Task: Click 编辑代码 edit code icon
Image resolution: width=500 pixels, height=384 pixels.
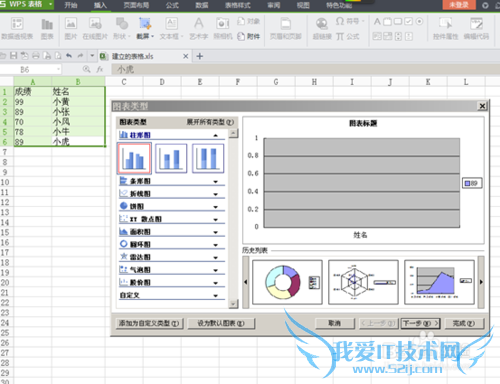Action: click(x=476, y=29)
